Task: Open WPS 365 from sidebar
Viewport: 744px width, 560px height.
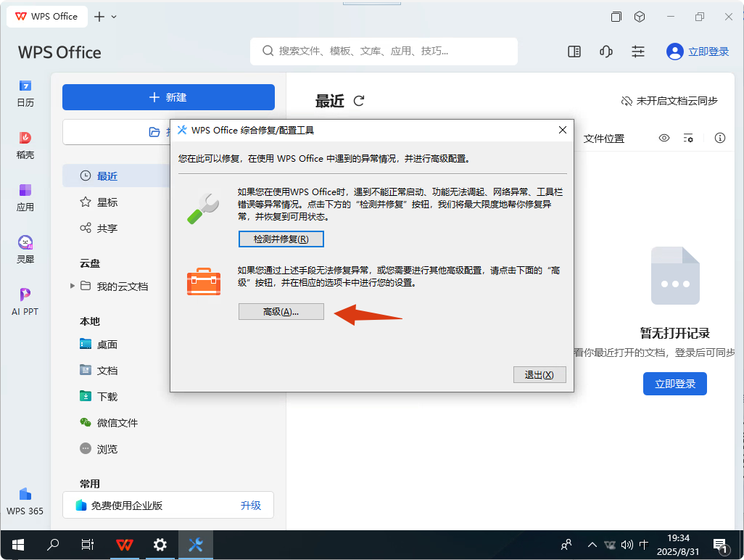Action: [25, 501]
